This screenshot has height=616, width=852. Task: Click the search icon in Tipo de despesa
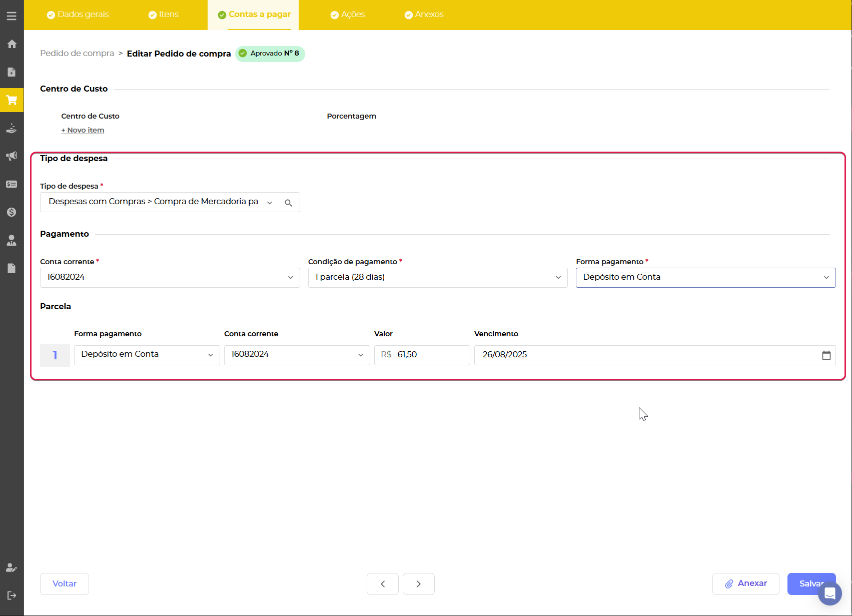[288, 203]
